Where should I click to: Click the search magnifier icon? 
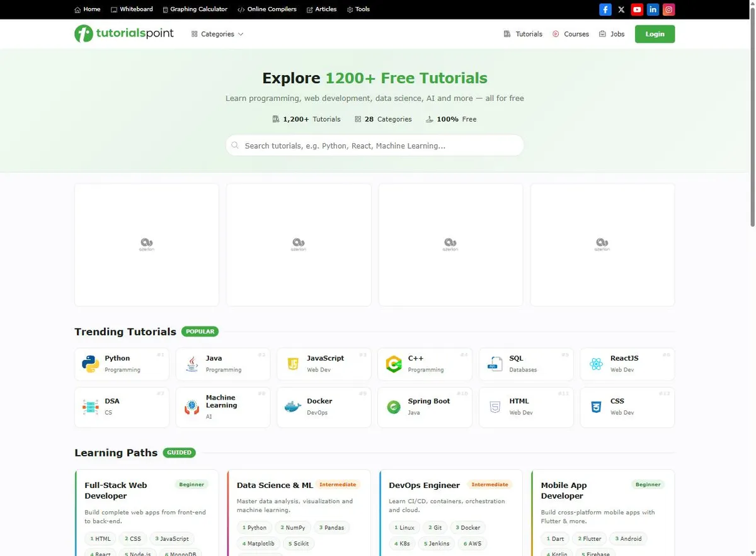[235, 146]
